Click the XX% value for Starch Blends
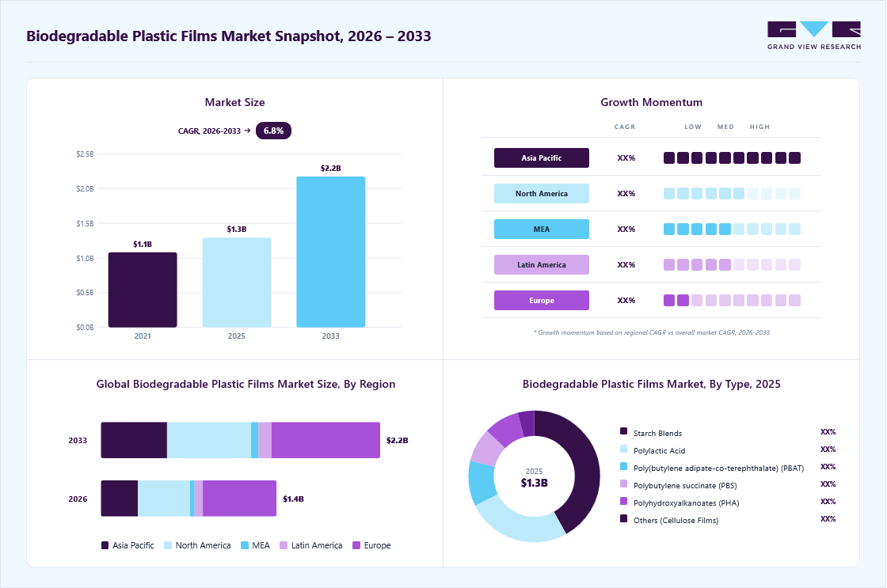Viewport: 887px width, 588px height. [828, 432]
